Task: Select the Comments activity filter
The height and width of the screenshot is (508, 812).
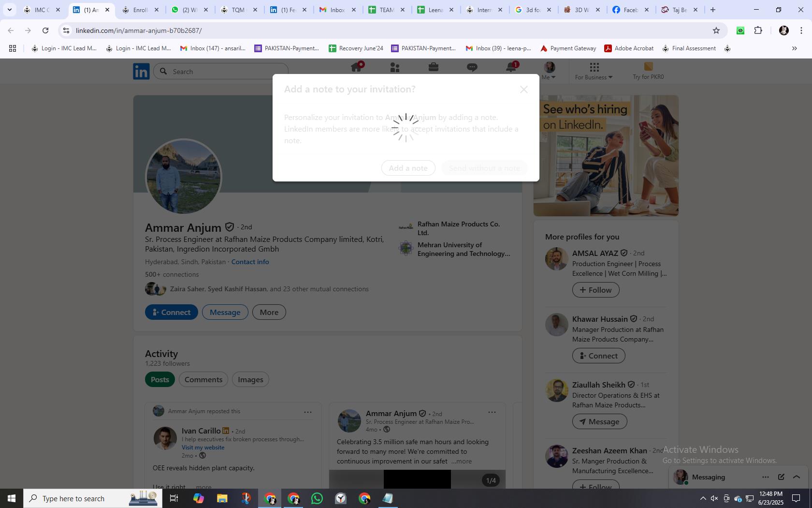Action: coord(203,379)
